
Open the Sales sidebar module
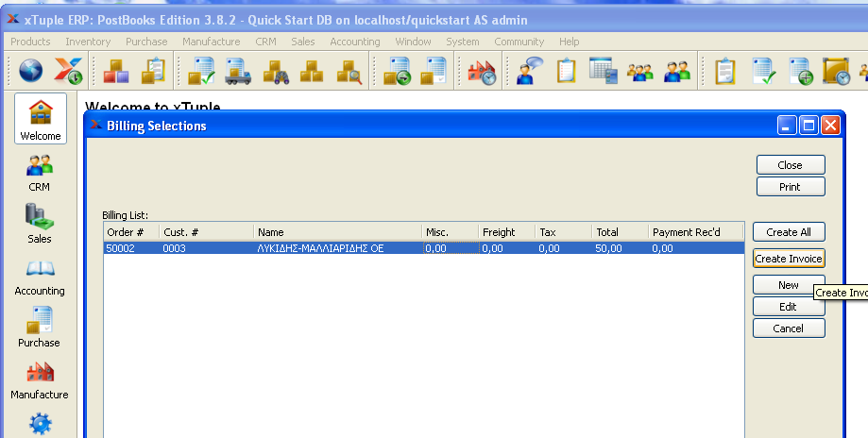pyautogui.click(x=40, y=224)
